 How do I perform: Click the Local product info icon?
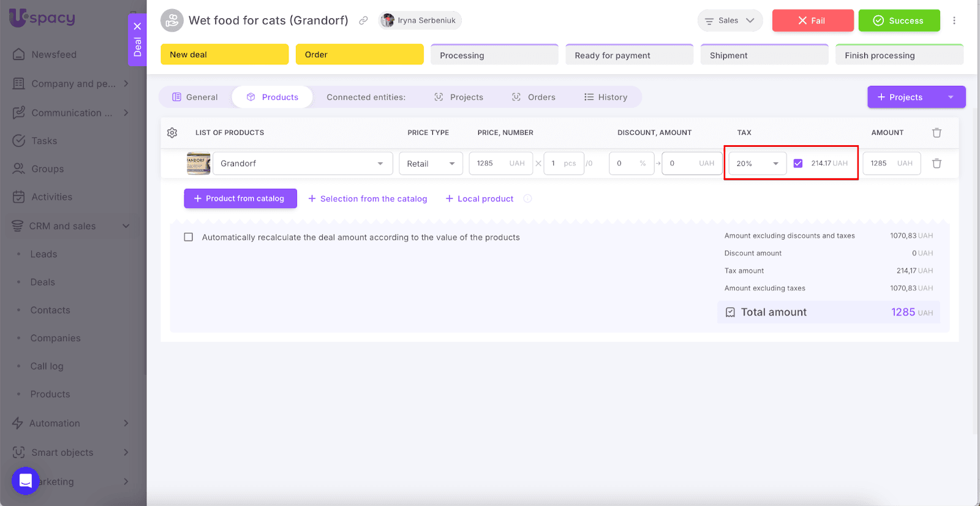[x=527, y=198]
